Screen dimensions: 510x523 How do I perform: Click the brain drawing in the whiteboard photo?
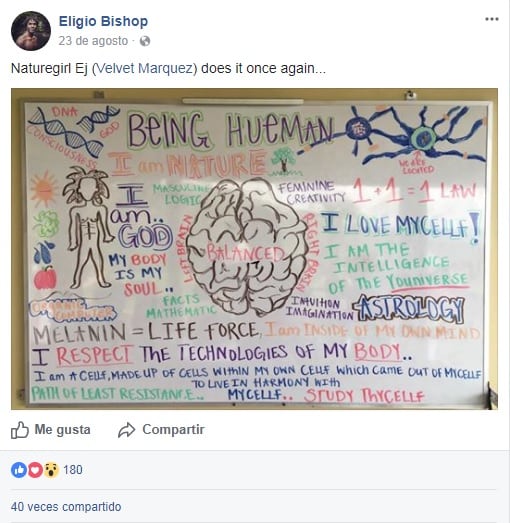pos(246,247)
